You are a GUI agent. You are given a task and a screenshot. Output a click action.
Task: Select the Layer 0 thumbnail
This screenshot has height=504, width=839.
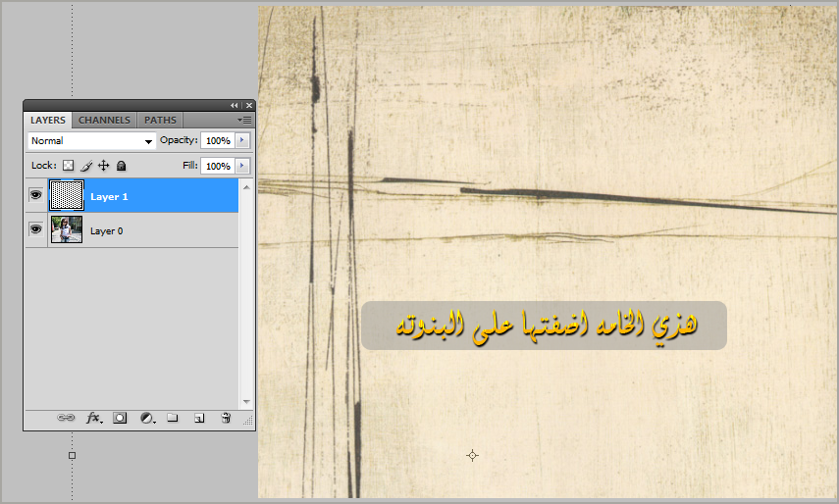pos(67,229)
